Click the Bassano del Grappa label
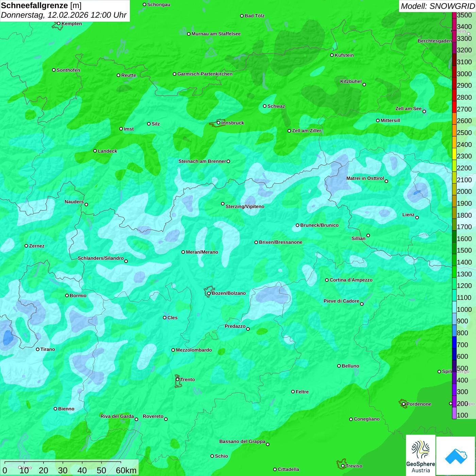The image size is (476, 476). [x=242, y=441]
